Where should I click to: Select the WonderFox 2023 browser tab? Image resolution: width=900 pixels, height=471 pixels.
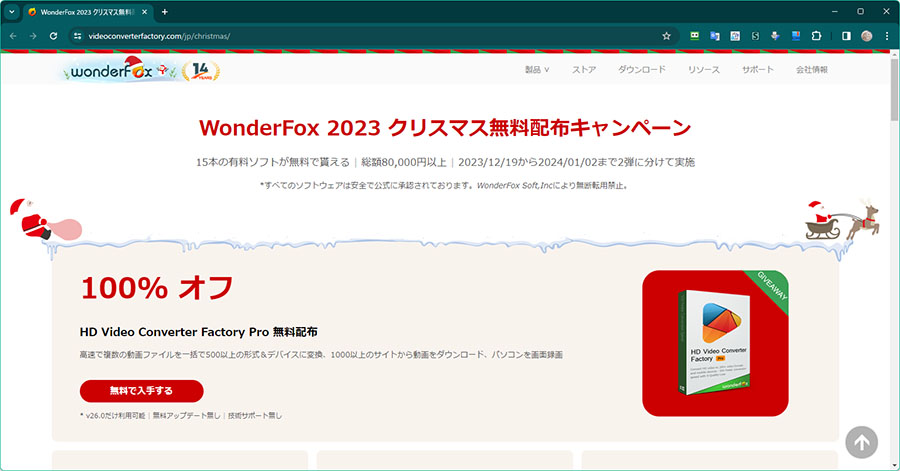(x=88, y=11)
